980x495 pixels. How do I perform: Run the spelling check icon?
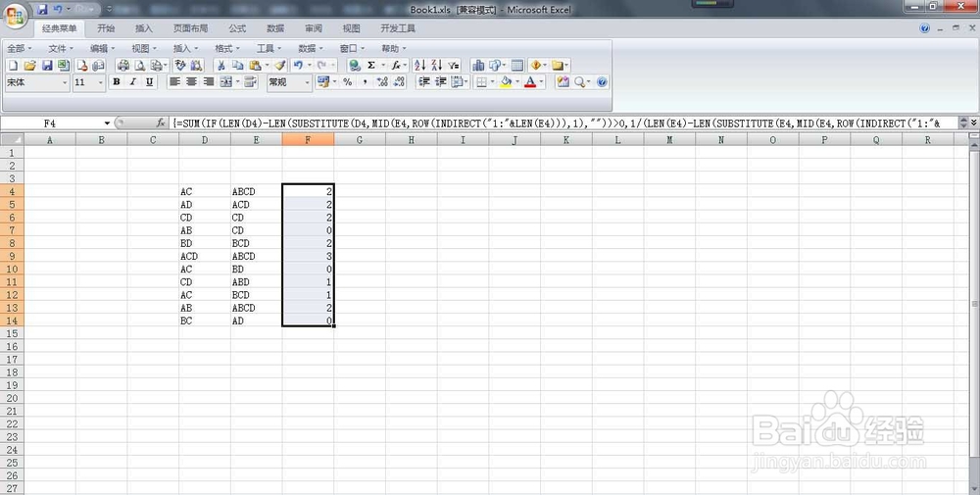click(x=180, y=65)
